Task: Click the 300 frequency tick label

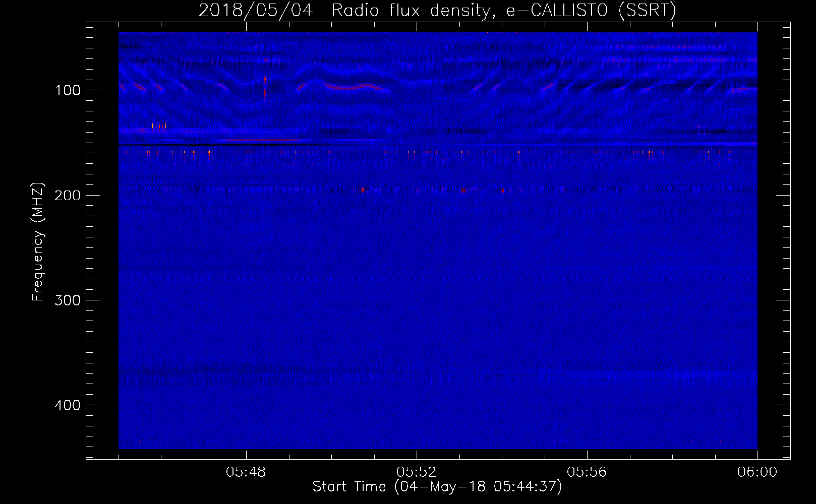Action: click(68, 300)
